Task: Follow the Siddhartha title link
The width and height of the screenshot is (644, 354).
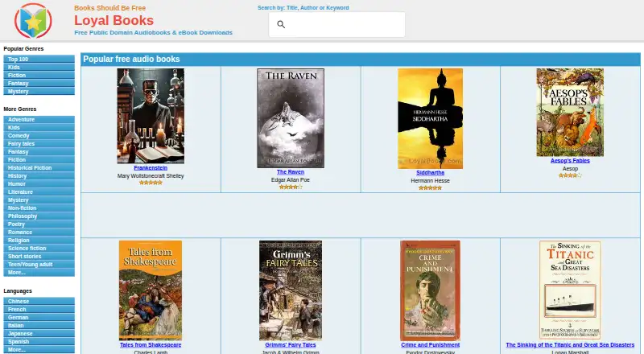Action: (x=430, y=173)
